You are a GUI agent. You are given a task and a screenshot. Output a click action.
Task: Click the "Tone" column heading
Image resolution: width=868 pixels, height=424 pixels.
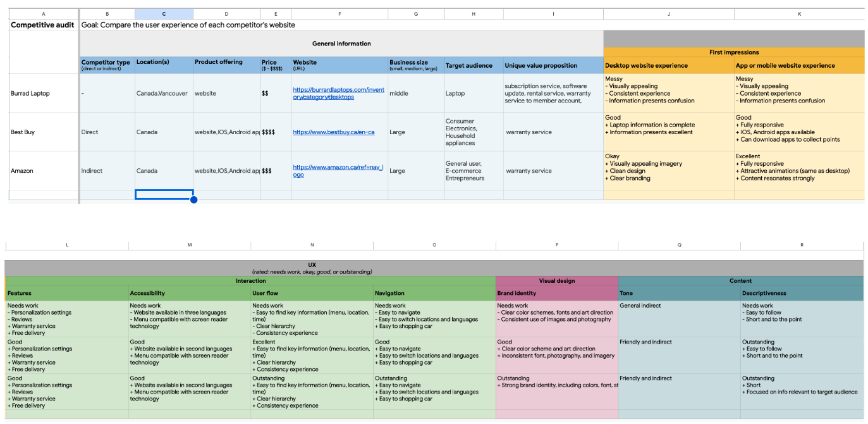pos(680,293)
